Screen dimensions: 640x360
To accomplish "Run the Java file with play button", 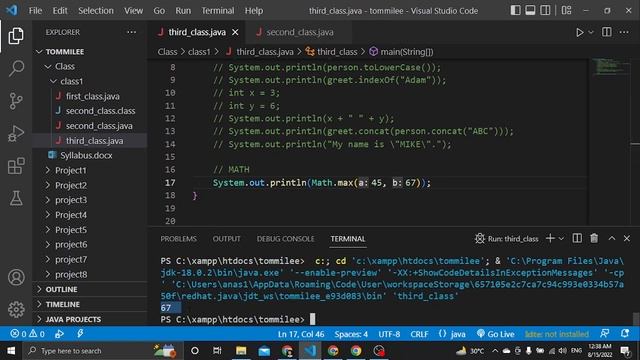I will [x=579, y=32].
